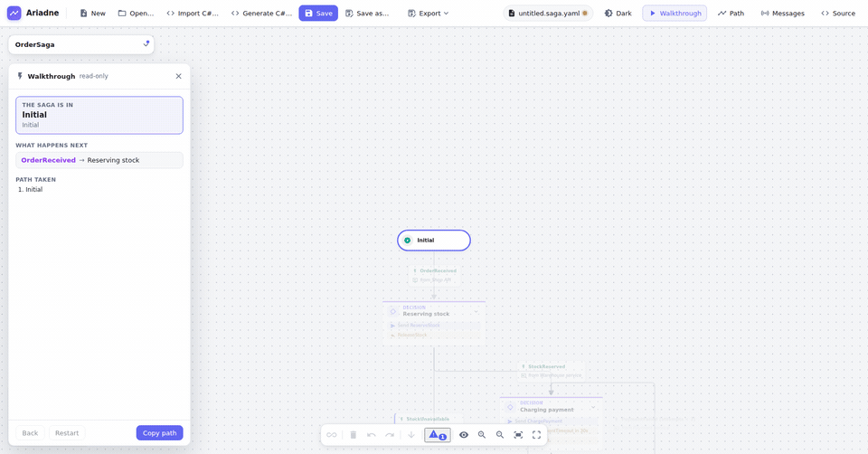Restart the walkthrough

[67, 433]
